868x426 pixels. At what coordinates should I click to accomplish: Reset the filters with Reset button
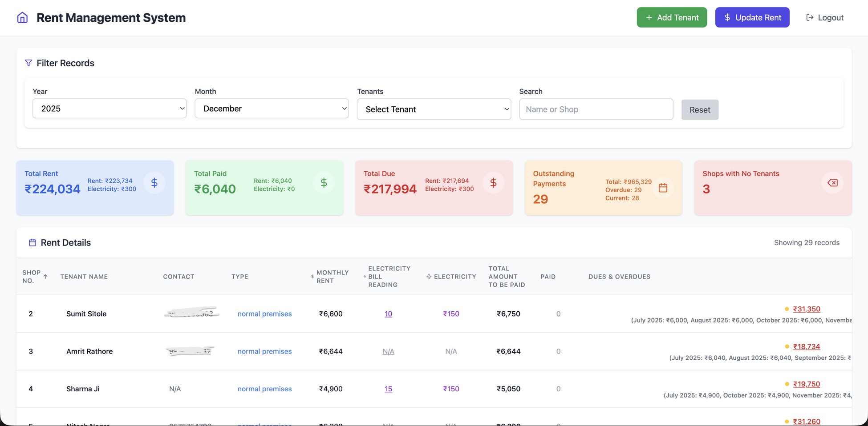click(x=700, y=110)
